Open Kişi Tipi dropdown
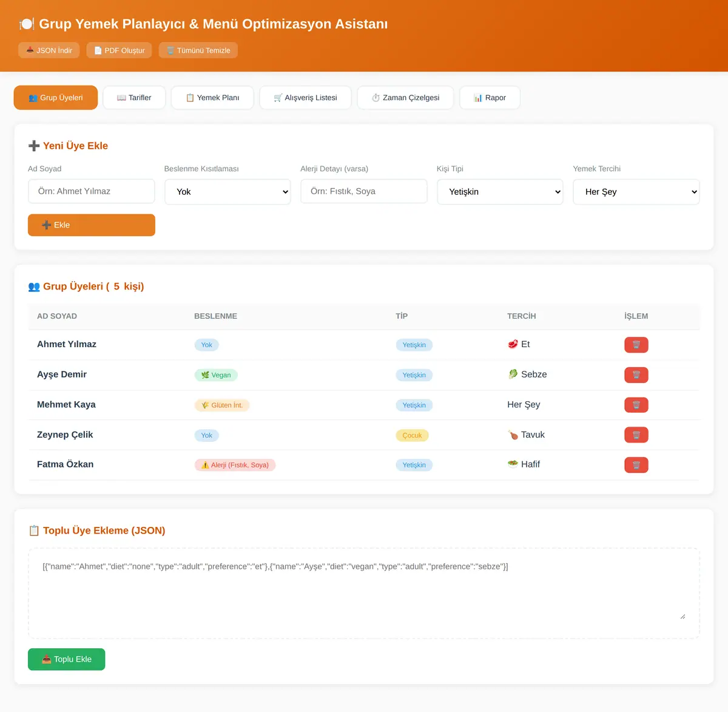Image resolution: width=728 pixels, height=712 pixels. [500, 192]
